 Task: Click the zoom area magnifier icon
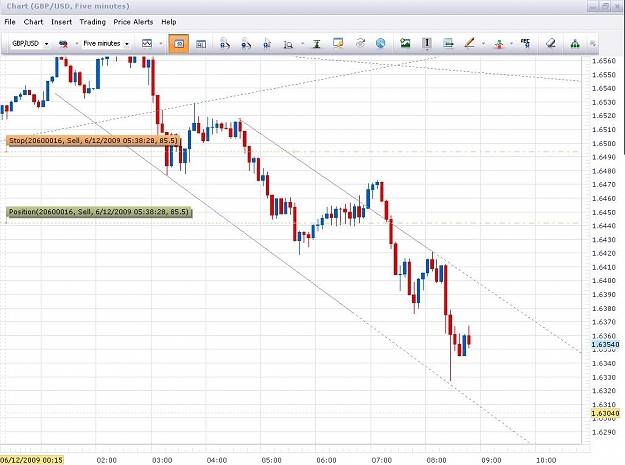point(288,44)
